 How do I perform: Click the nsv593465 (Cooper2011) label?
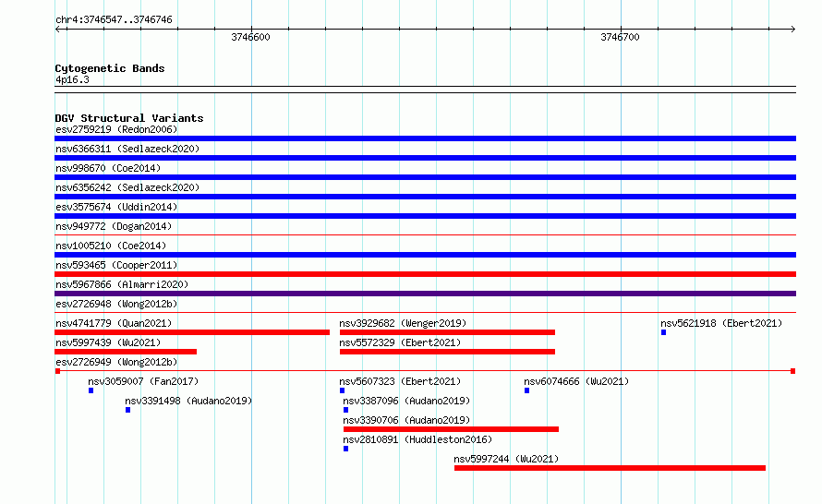pyautogui.click(x=116, y=265)
